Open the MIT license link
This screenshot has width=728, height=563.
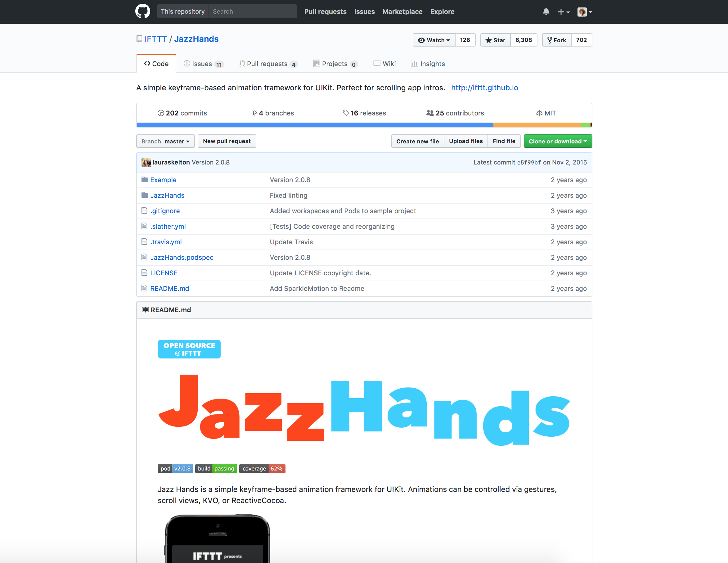(x=546, y=113)
